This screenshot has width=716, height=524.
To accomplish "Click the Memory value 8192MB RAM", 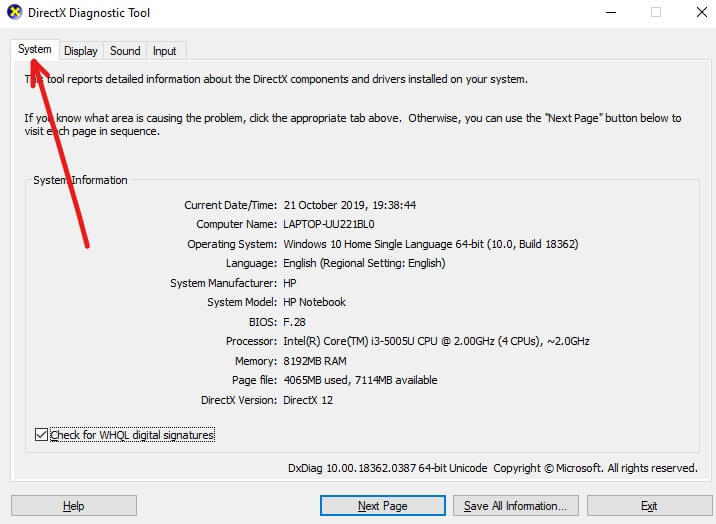I will [x=315, y=361].
